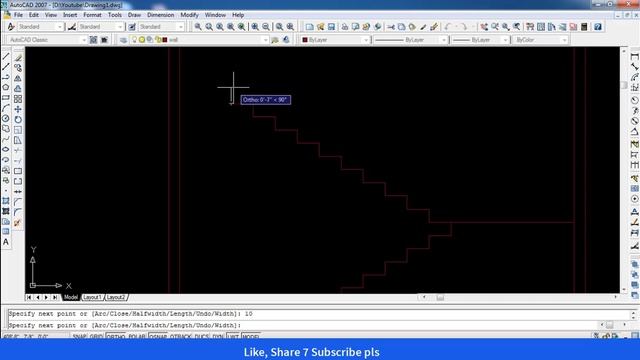Open the Window menu

point(215,15)
